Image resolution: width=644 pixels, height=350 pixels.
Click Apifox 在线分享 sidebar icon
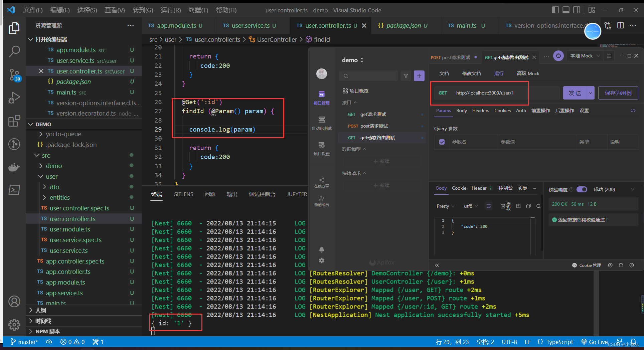point(321,183)
